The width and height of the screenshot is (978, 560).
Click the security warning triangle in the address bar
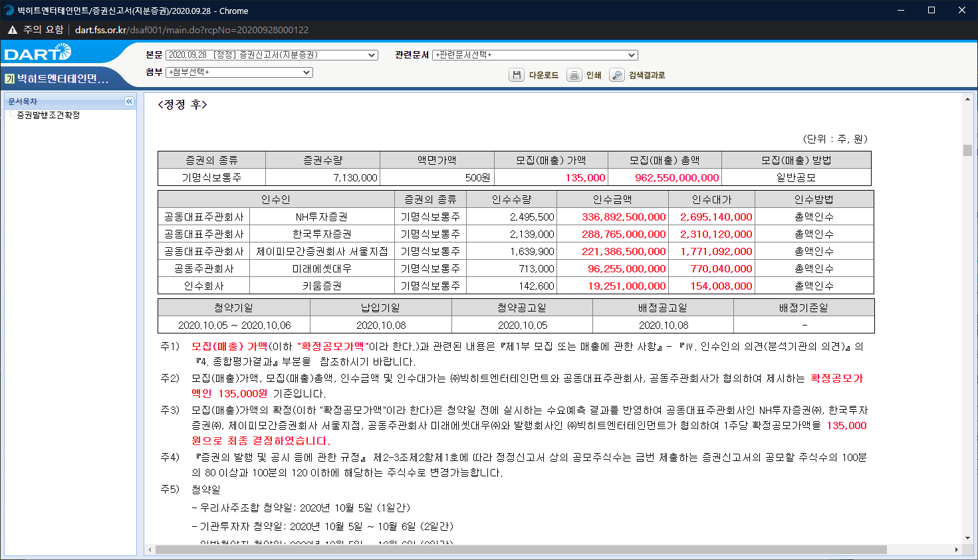coord(13,30)
